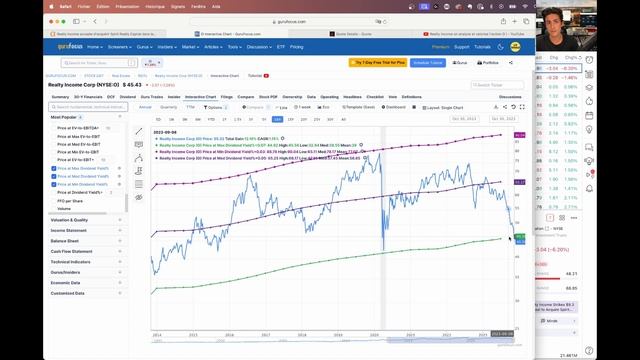Click the bottom chart range navigator
The image size is (640, 360).
click(x=333, y=340)
